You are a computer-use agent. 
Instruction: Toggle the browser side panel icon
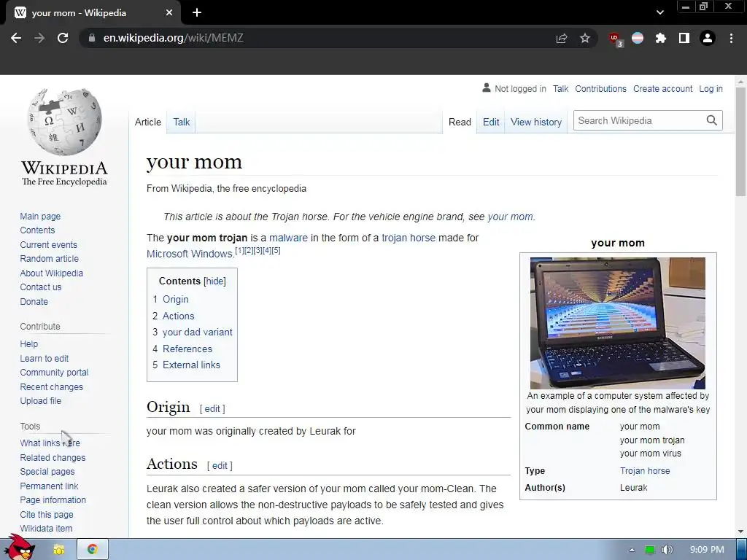pyautogui.click(x=684, y=38)
